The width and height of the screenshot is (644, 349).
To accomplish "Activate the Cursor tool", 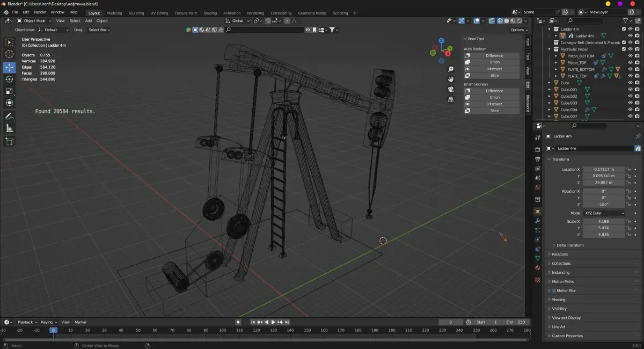I will pos(9,54).
